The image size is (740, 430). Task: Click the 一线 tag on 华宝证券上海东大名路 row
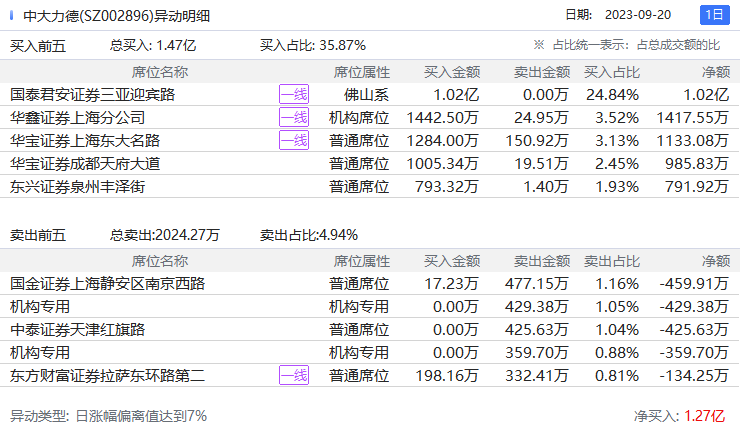tap(294, 140)
